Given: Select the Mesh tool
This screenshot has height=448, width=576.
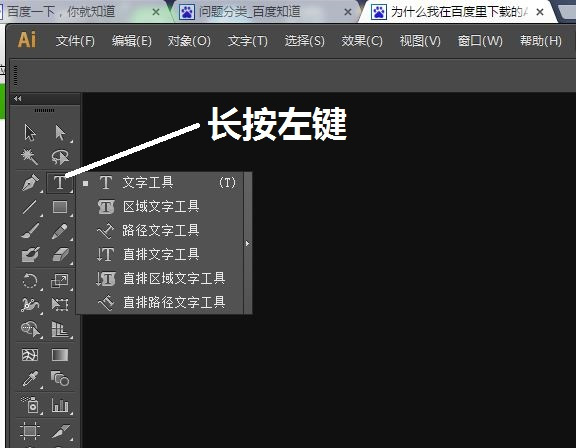Looking at the screenshot, I should pos(30,355).
